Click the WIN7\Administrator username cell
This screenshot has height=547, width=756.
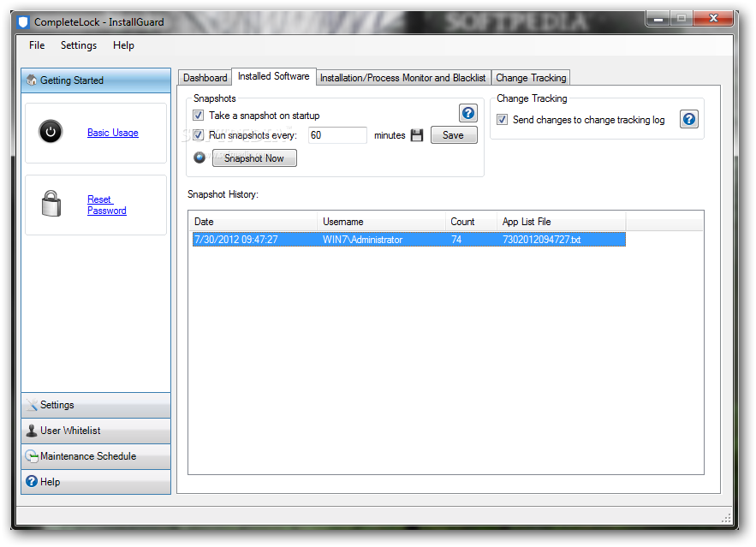(362, 240)
